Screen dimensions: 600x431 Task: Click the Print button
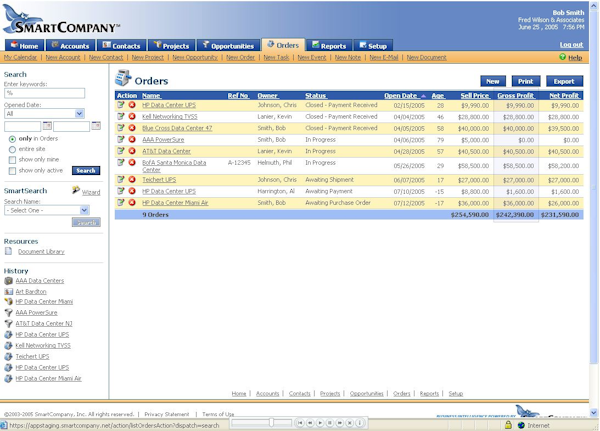526,81
